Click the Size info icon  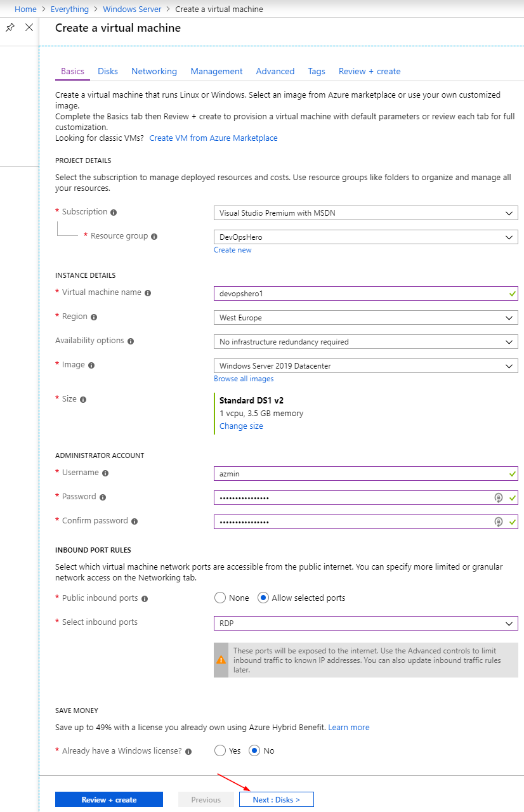pyautogui.click(x=83, y=400)
